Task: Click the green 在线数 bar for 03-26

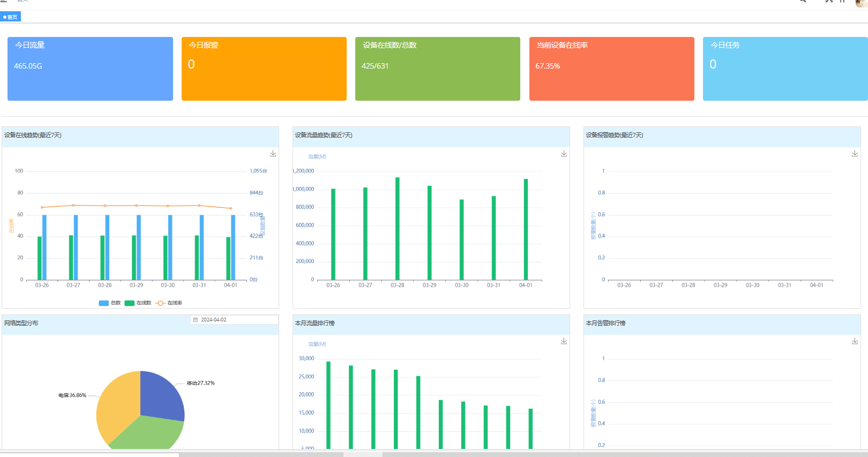Action: tap(40, 258)
